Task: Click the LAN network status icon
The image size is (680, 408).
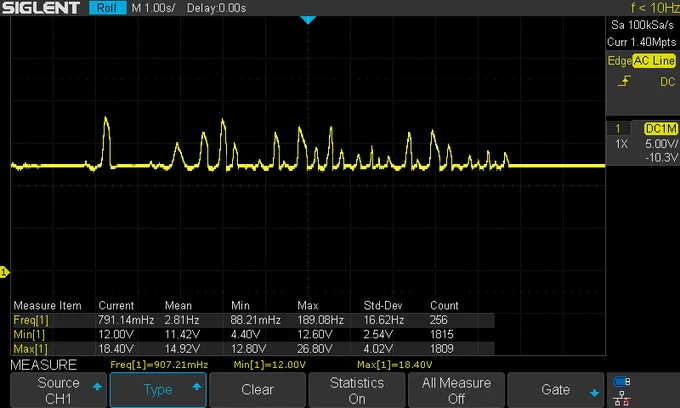Action: pos(622,398)
